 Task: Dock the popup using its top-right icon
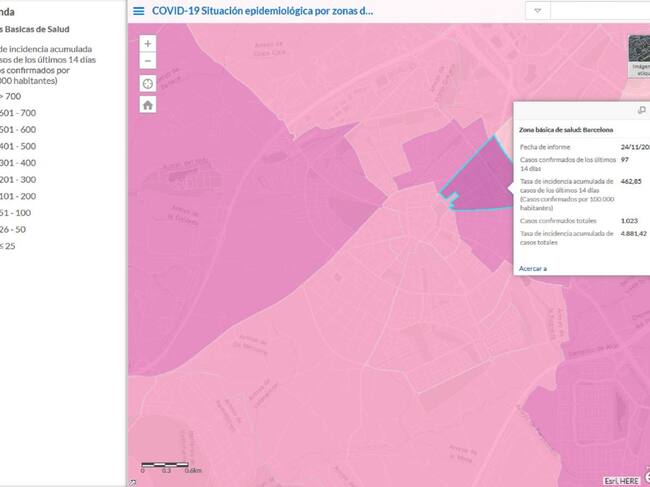click(641, 111)
